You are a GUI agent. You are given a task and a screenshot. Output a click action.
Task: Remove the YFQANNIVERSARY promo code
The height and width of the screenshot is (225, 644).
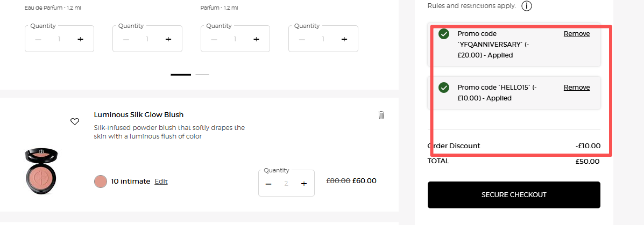click(x=576, y=34)
